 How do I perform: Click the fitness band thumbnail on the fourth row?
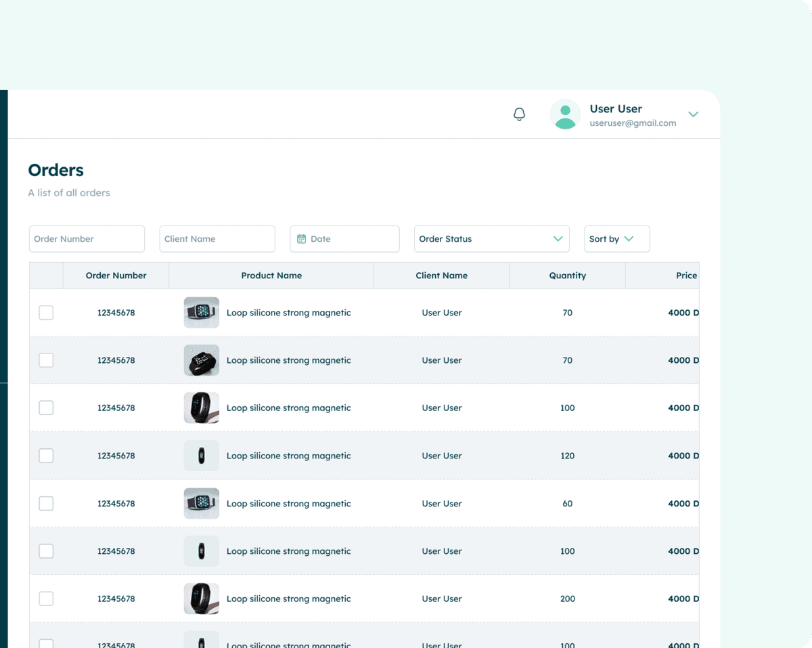click(201, 455)
